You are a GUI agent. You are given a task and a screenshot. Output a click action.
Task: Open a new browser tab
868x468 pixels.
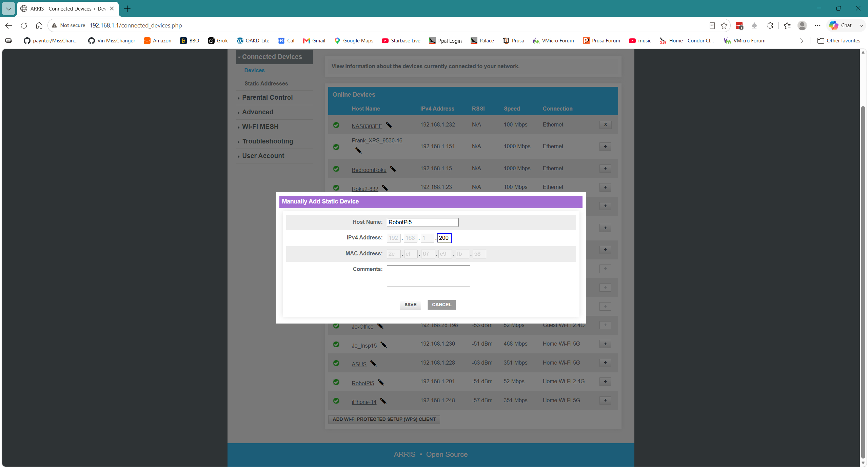(127, 8)
